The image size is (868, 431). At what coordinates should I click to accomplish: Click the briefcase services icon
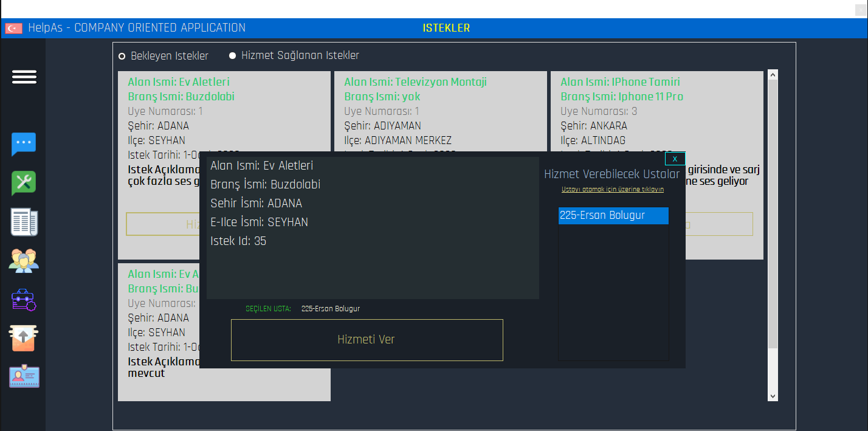(x=24, y=300)
